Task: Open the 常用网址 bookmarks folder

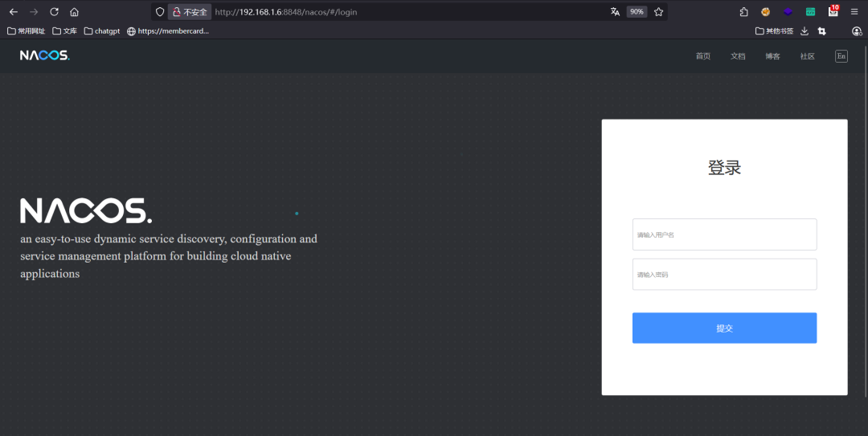Action: [x=27, y=31]
